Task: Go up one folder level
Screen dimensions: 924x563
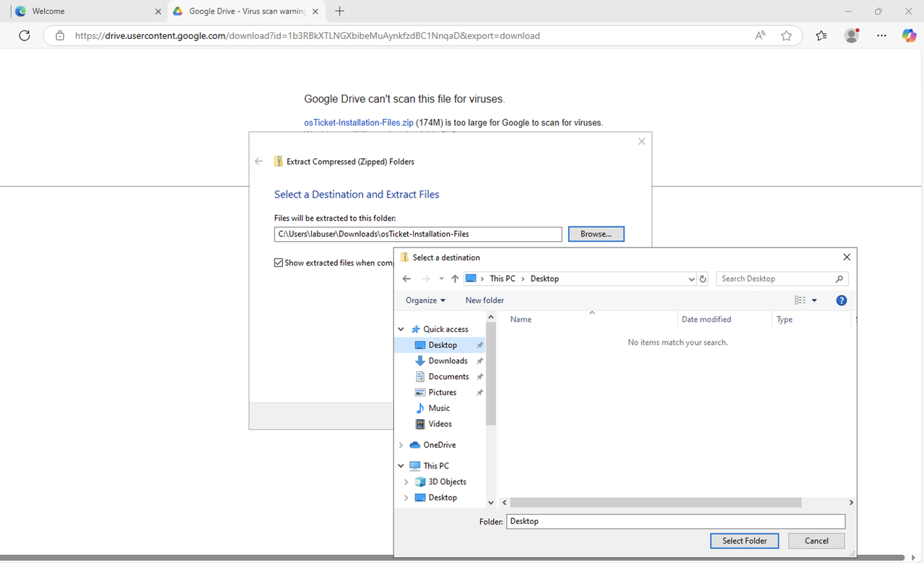Action: (455, 279)
